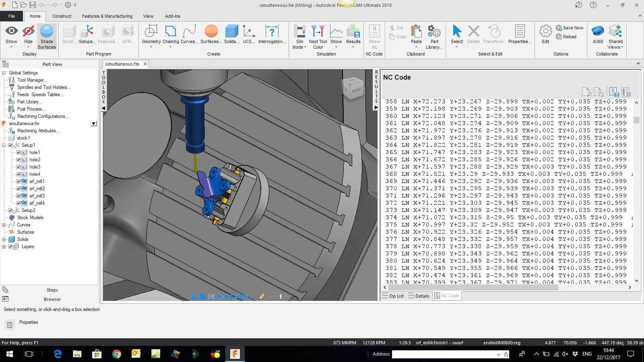Image resolution: width=644 pixels, height=362 pixels.
Task: Switch to the Op List tab
Action: pos(393,296)
